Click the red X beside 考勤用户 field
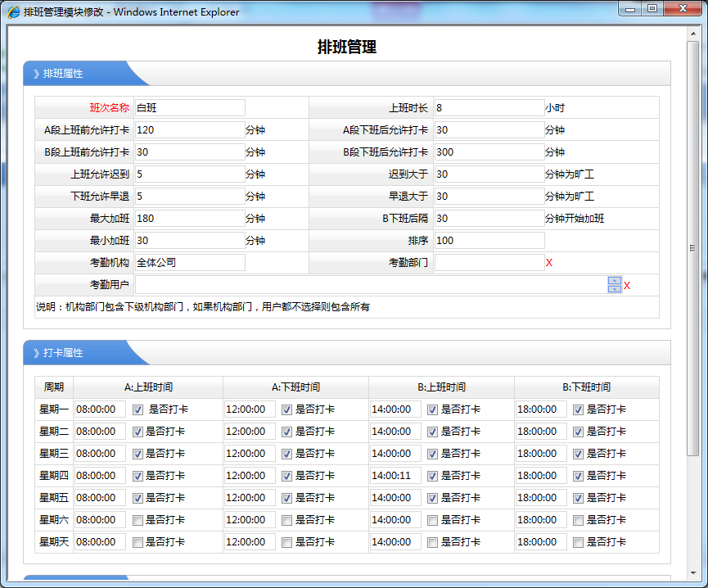The height and width of the screenshot is (588, 708). coord(627,286)
